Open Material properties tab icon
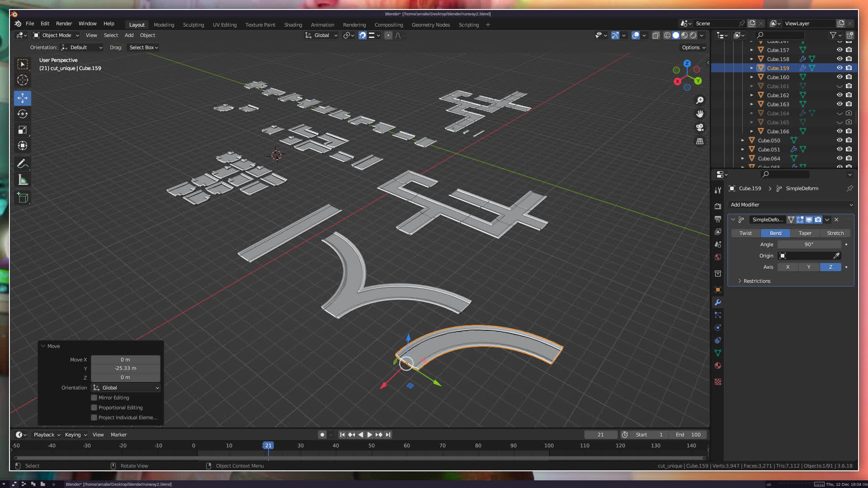The height and width of the screenshot is (488, 868). tap(717, 366)
